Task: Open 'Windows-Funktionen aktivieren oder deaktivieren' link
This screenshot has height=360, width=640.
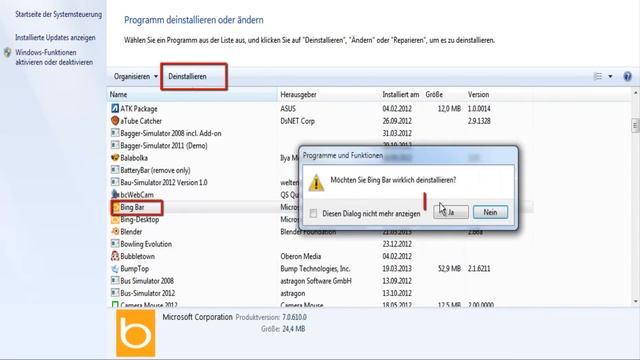Action: tap(54, 57)
